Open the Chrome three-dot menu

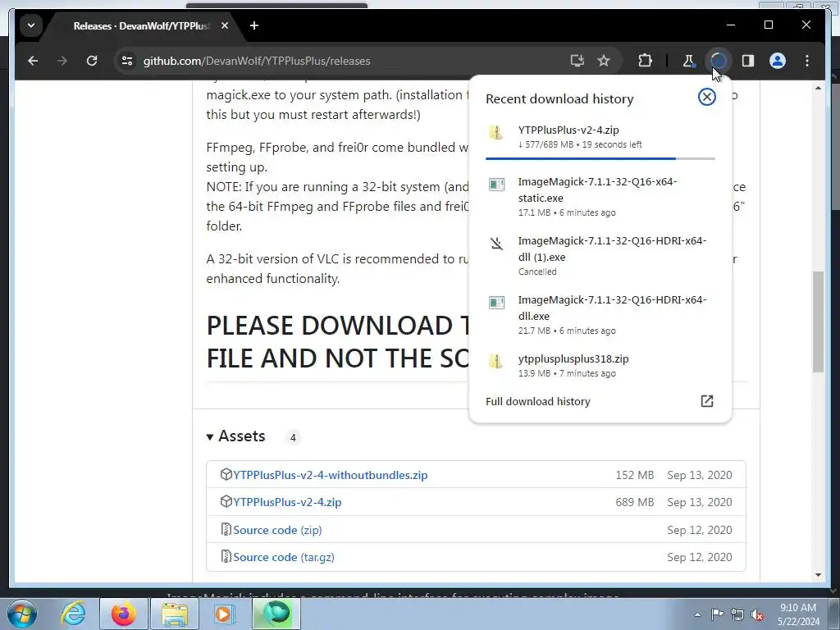807,61
